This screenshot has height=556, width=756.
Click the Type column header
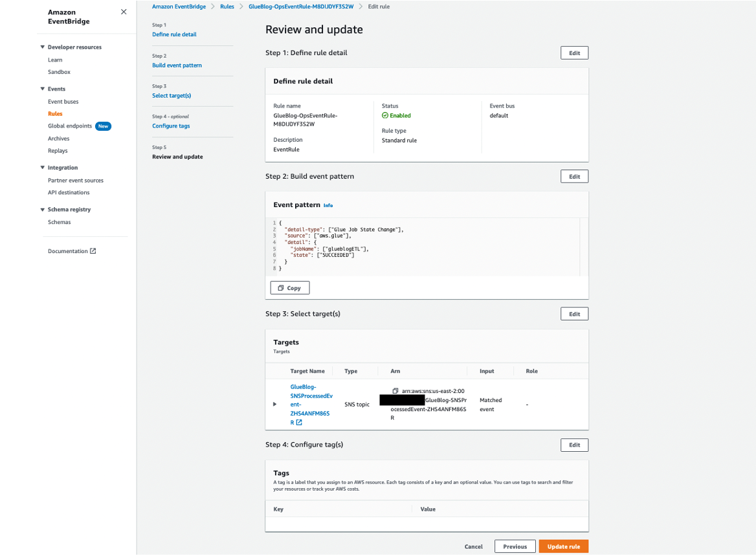tap(351, 372)
